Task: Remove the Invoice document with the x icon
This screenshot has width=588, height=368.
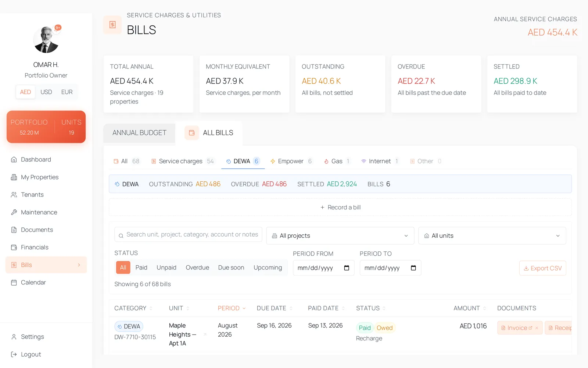Action: 537,328
